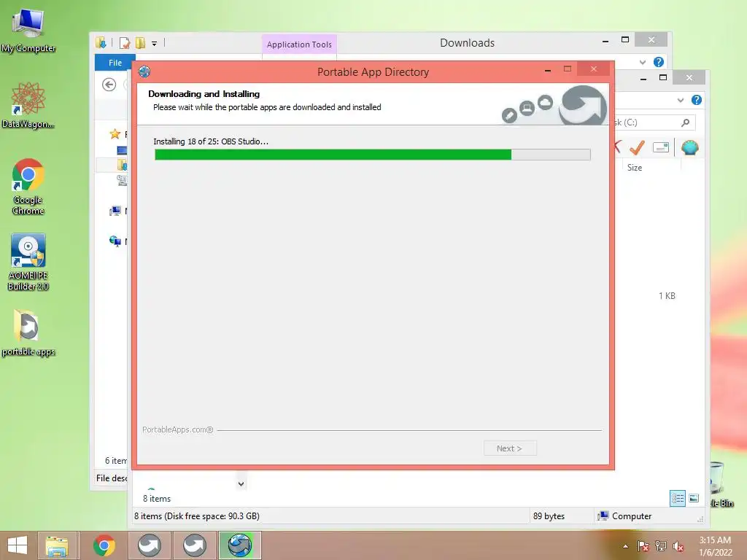The image size is (747, 560).
Task: Minimize the rear Explorer window
Action: click(x=643, y=78)
